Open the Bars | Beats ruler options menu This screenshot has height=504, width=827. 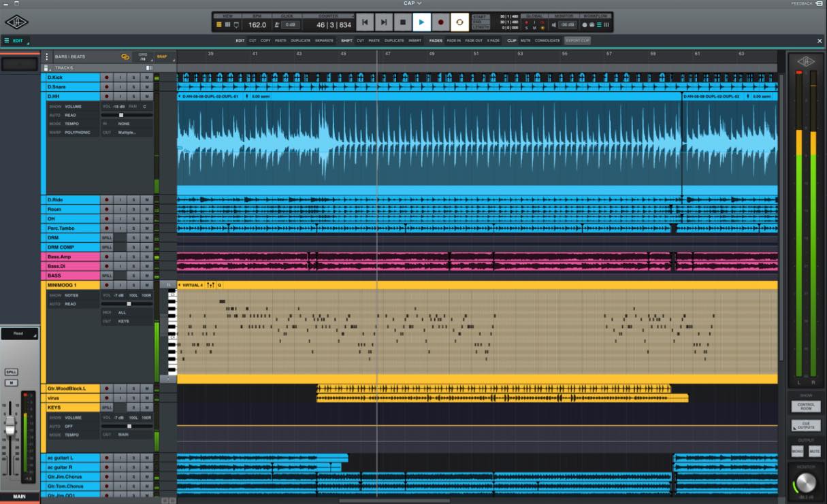47,57
